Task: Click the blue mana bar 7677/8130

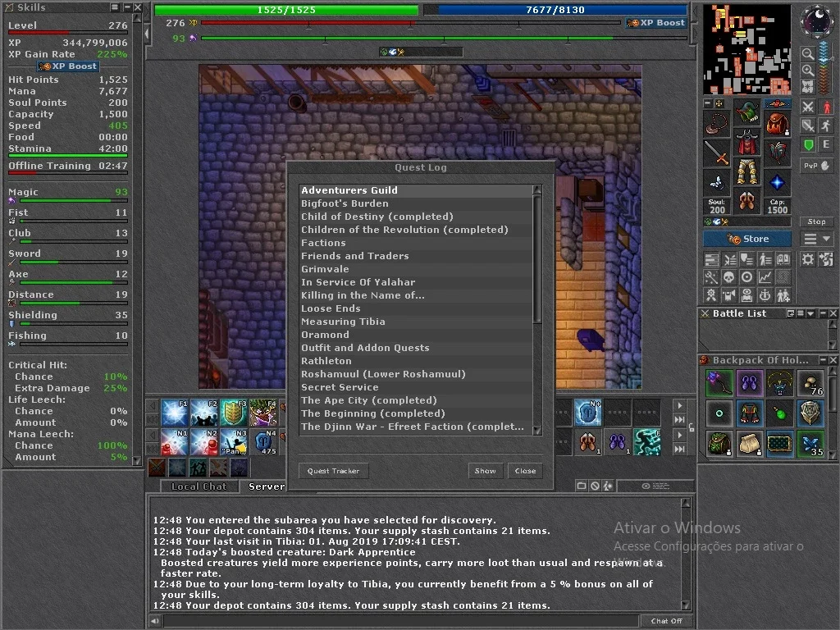Action: pyautogui.click(x=555, y=10)
